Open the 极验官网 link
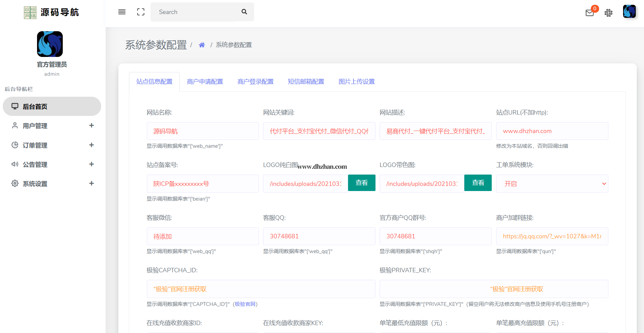 tap(245, 304)
